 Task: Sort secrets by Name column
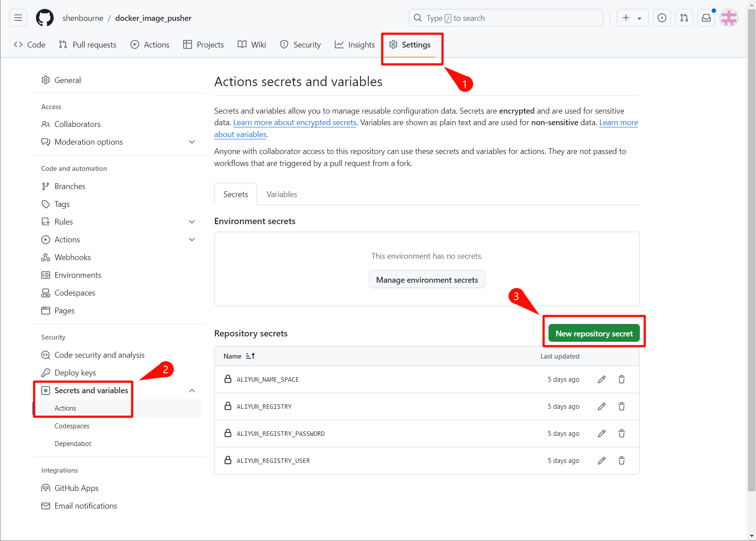click(x=239, y=356)
